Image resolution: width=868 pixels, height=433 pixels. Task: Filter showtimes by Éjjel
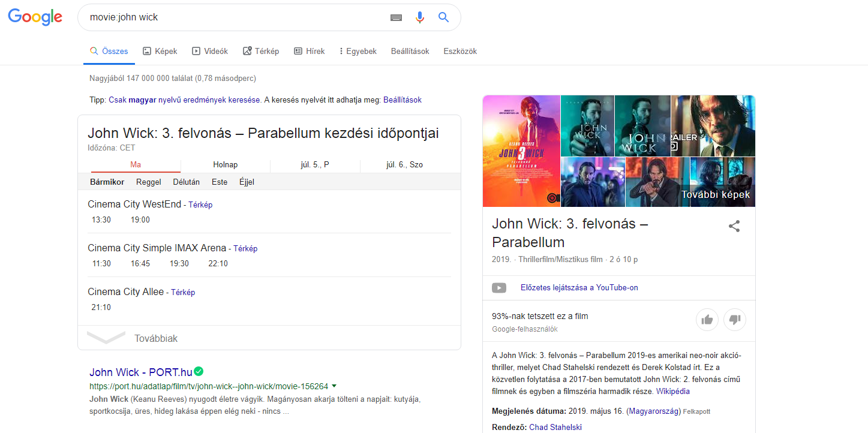pyautogui.click(x=247, y=182)
